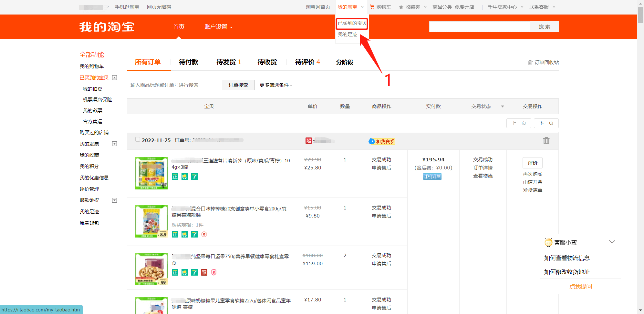
Task: Click the 手机订单 mobile order tag
Action: (432, 177)
